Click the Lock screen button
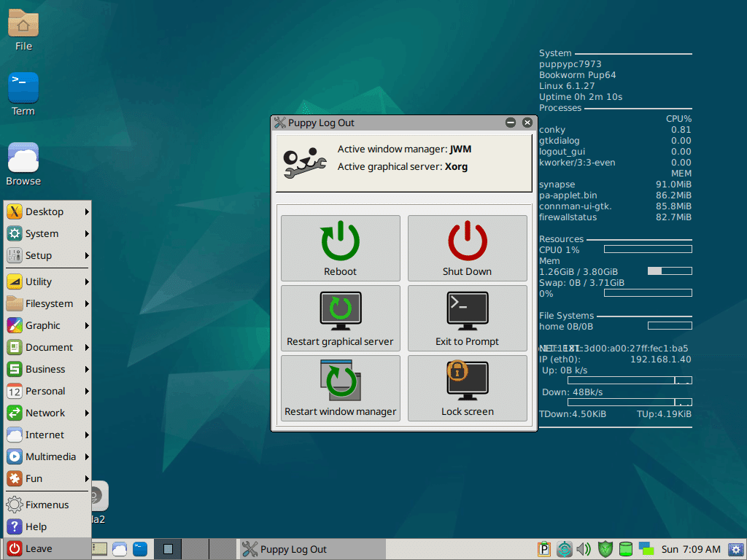 (468, 388)
